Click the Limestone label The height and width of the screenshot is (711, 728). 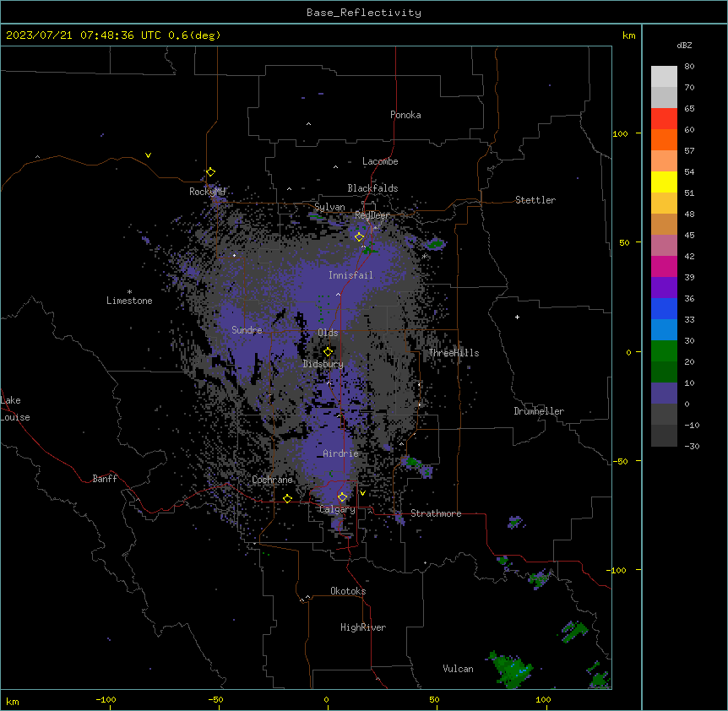tap(129, 301)
